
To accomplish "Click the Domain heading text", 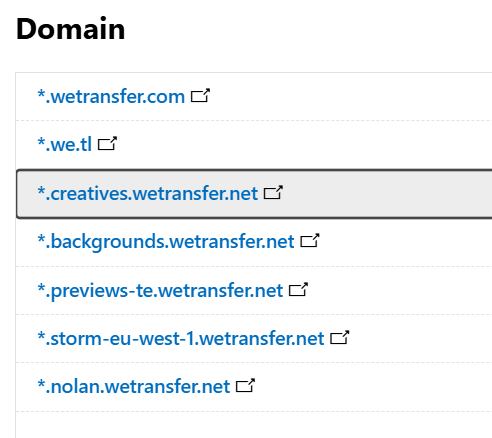I will pyautogui.click(x=70, y=29).
